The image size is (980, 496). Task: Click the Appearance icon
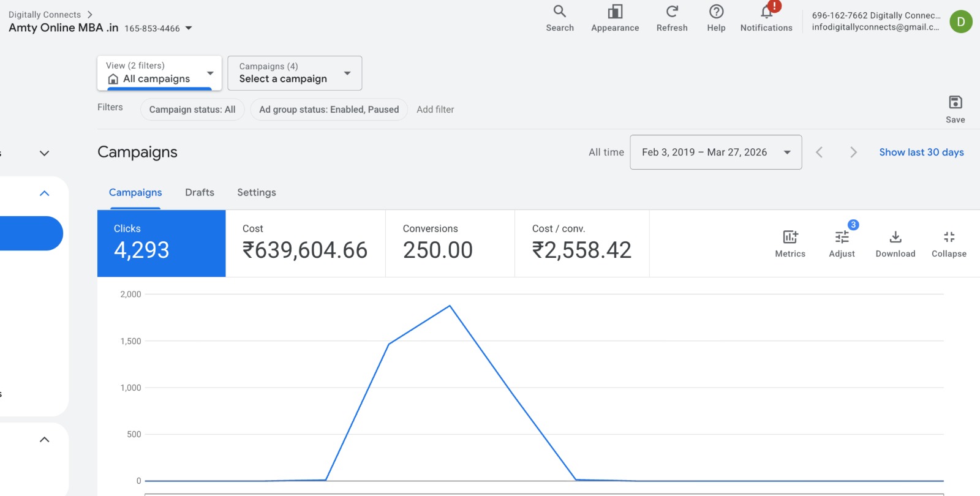pos(615,12)
